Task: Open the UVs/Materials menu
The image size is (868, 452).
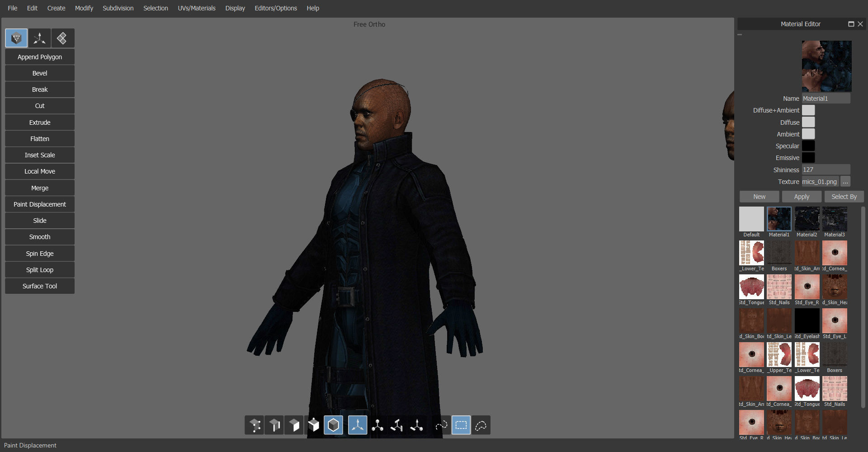Action: 197,8
